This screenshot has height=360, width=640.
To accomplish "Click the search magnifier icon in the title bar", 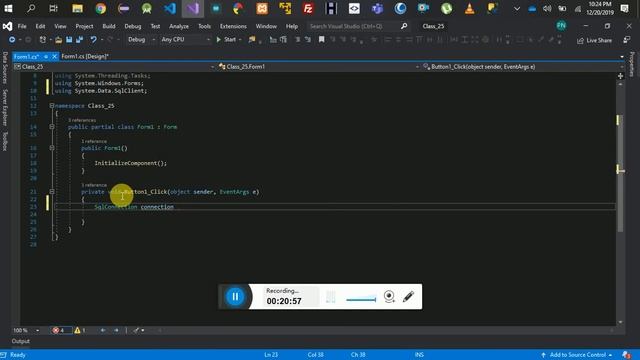I will point(404,26).
